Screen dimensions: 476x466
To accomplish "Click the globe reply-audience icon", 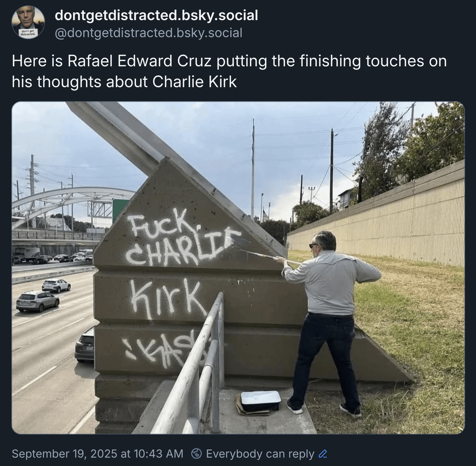I will (x=197, y=454).
